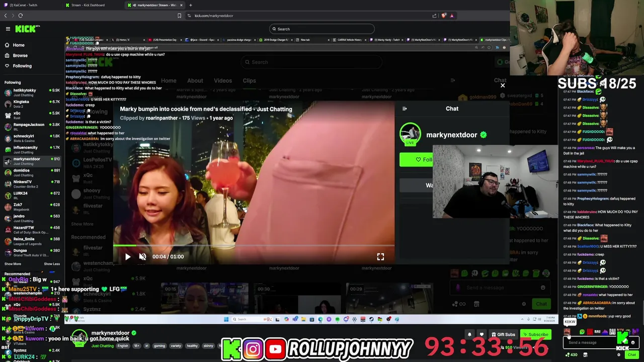Reload the browser page

(x=21, y=16)
